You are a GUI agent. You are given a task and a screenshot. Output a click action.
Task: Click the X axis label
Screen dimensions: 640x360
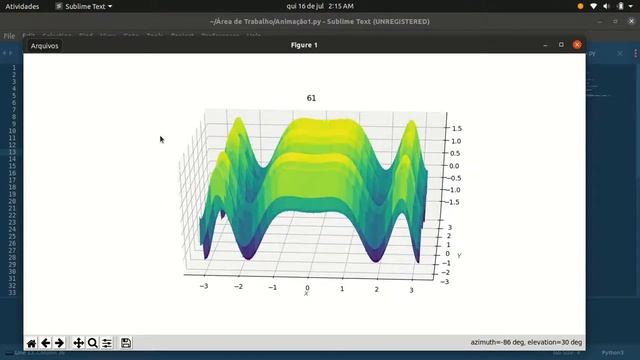(306, 293)
